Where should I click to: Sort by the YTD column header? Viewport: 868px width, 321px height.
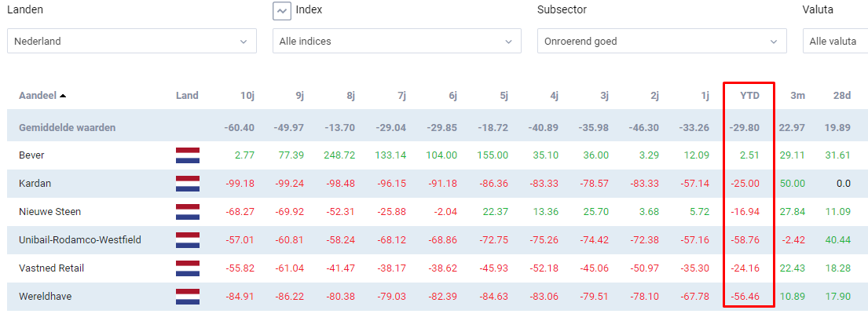tap(749, 96)
